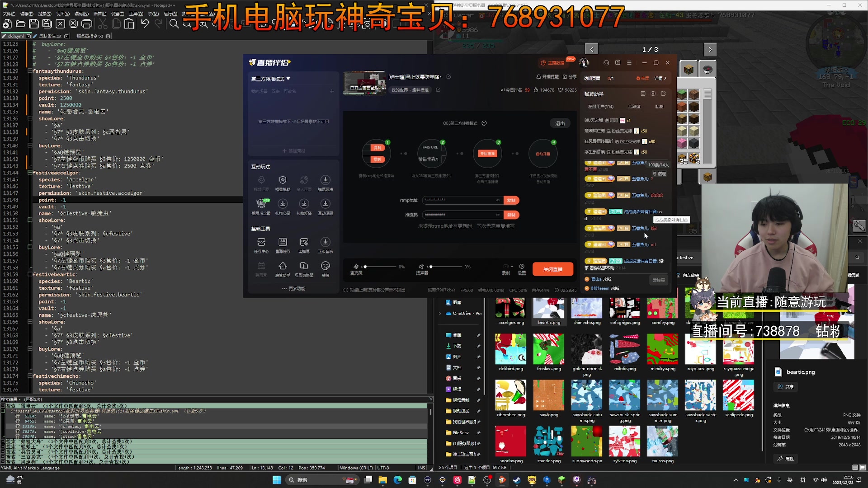Click the headset support icon on 直播伴侣 titlebar
868x488 pixels.
tap(607, 63)
